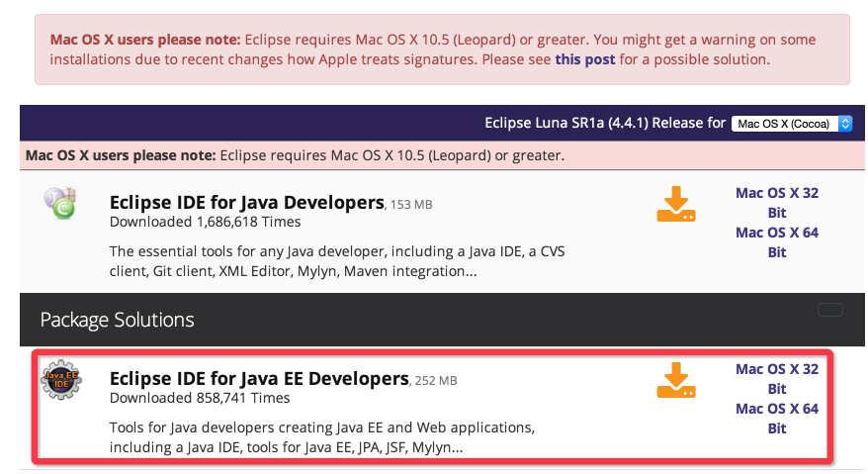Click the orange download icon for Java EE Developers
The height and width of the screenshot is (474, 868).
676,381
